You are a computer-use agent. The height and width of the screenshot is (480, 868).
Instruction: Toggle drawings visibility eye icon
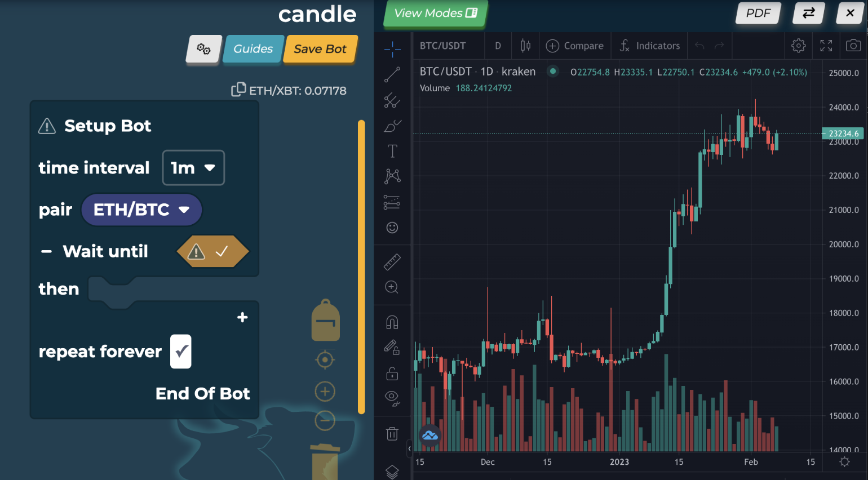pos(392,398)
